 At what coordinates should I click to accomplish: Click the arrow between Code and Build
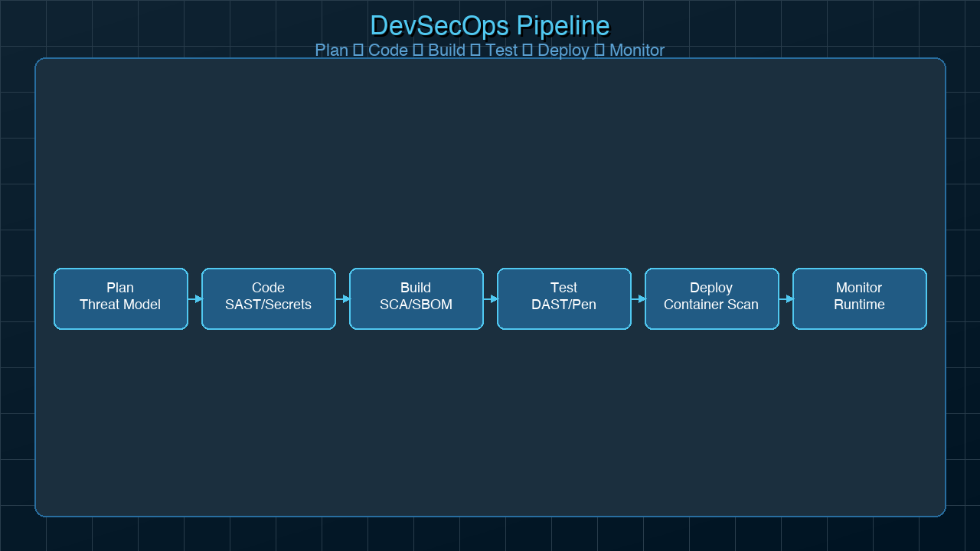click(341, 298)
